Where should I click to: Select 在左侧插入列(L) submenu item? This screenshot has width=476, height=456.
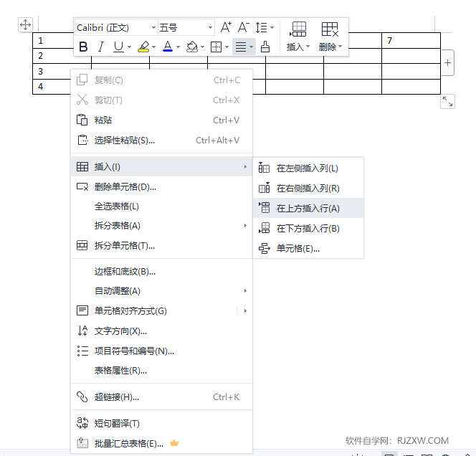tap(308, 168)
